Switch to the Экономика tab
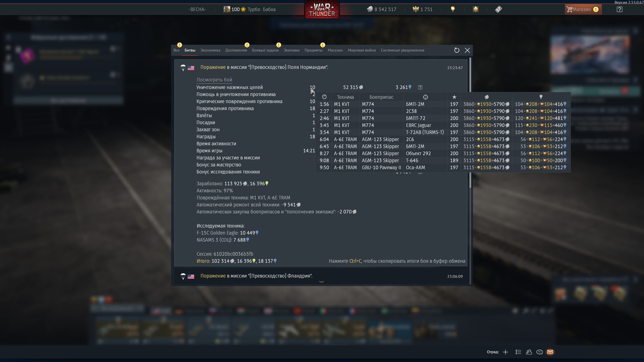The height and width of the screenshot is (362, 644). (x=210, y=50)
